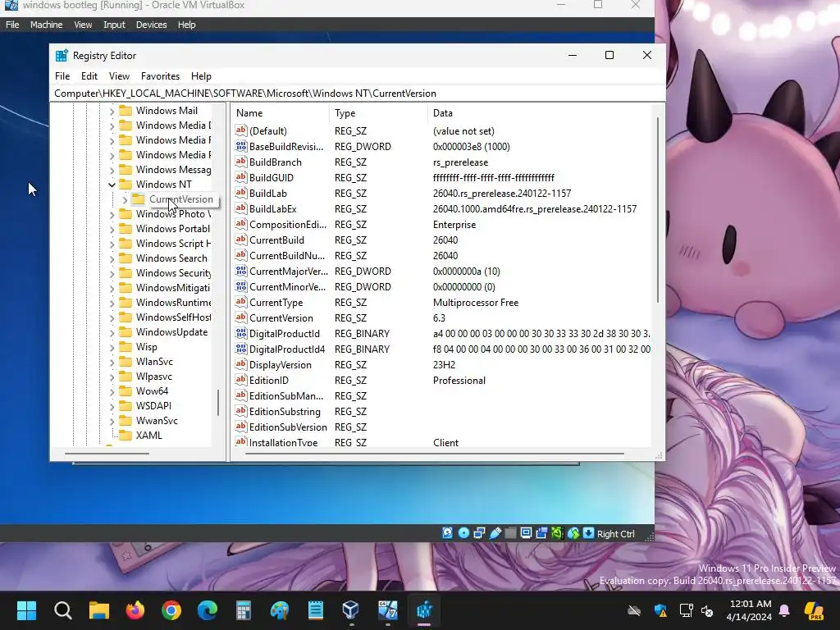The image size is (840, 630).
Task: Click the values pane horizontal scrollbar
Action: 434,454
